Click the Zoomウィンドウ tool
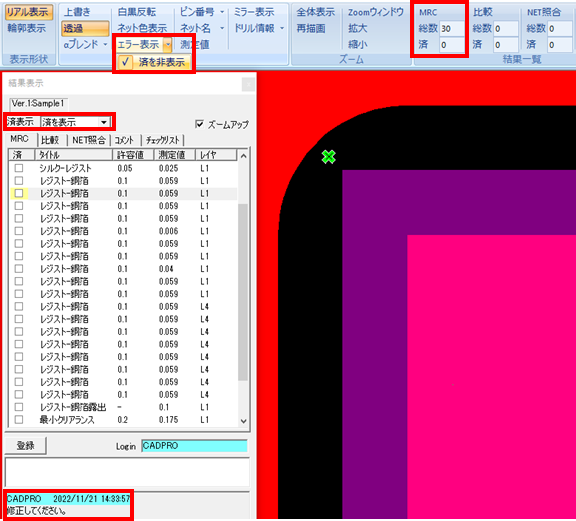576x521 pixels. [376, 12]
